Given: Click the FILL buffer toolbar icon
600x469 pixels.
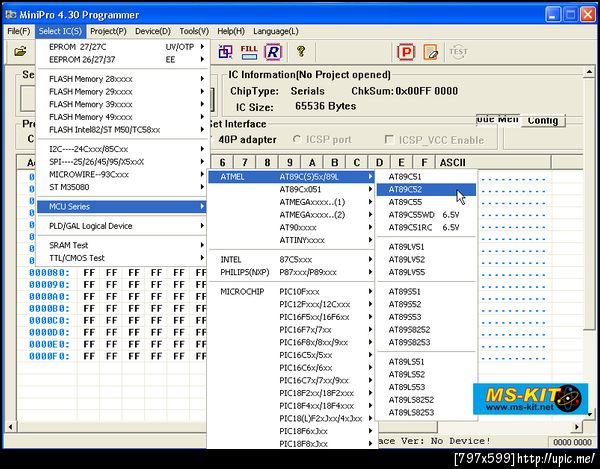Looking at the screenshot, I should click(x=249, y=52).
